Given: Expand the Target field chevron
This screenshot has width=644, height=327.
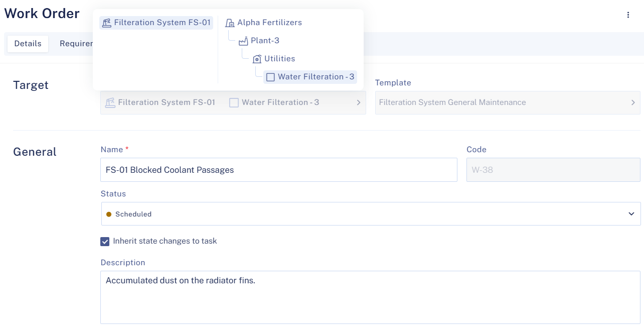Looking at the screenshot, I should pyautogui.click(x=359, y=102).
